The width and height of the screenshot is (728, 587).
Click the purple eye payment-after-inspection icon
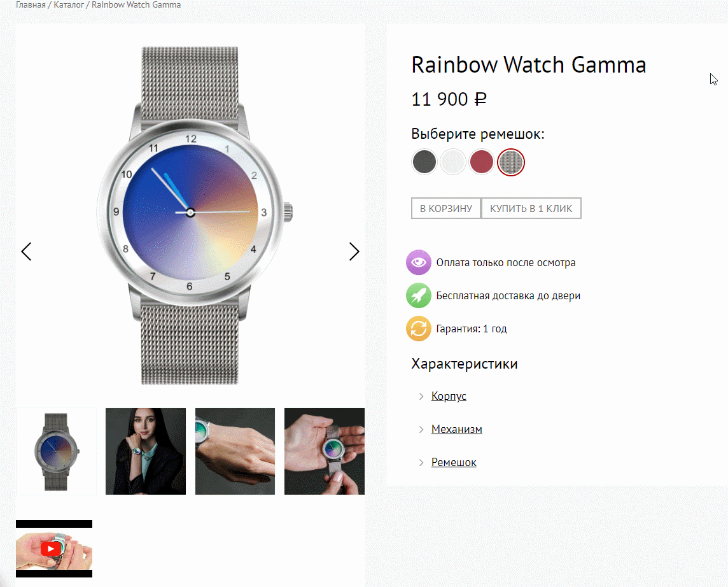(x=418, y=262)
